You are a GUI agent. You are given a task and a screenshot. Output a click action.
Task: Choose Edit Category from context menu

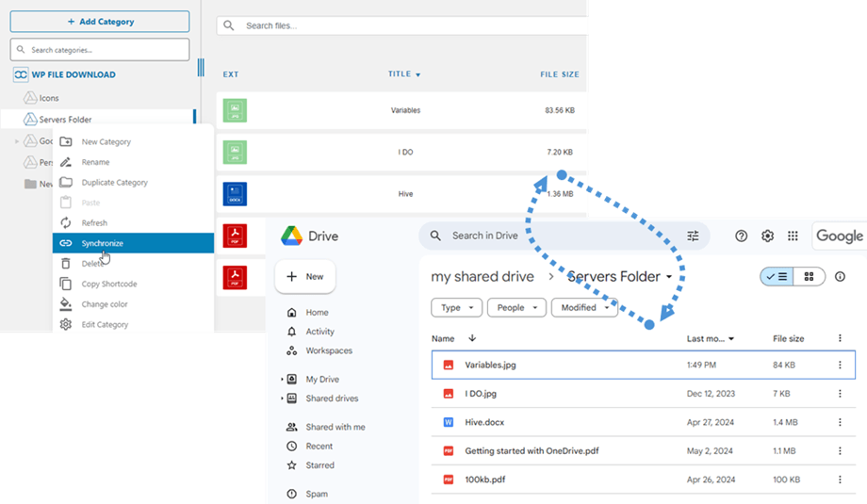coord(104,325)
